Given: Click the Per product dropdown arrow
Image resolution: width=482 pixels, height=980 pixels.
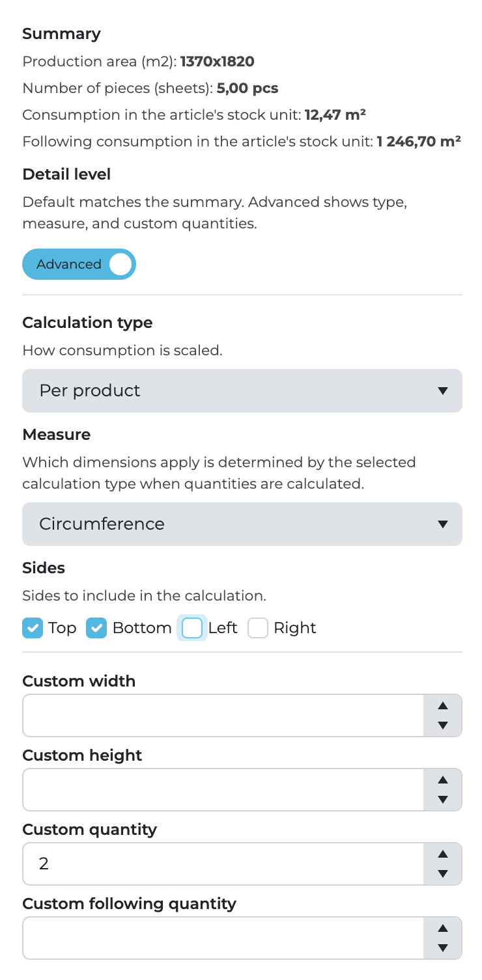Looking at the screenshot, I should click(x=443, y=391).
